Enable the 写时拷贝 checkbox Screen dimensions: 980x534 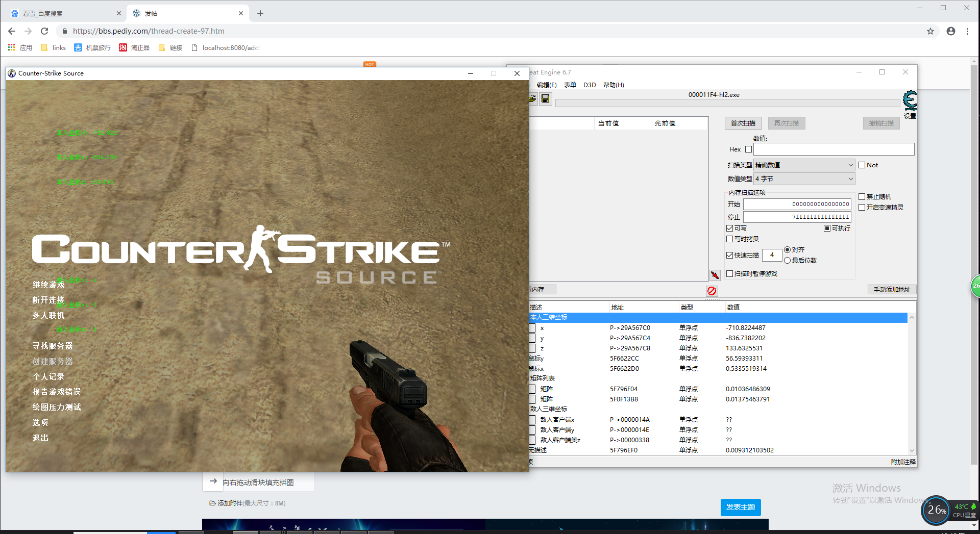click(x=729, y=239)
